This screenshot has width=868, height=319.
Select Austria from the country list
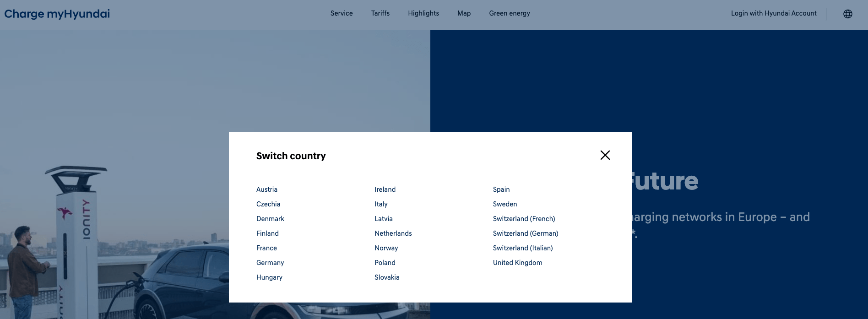pyautogui.click(x=267, y=189)
